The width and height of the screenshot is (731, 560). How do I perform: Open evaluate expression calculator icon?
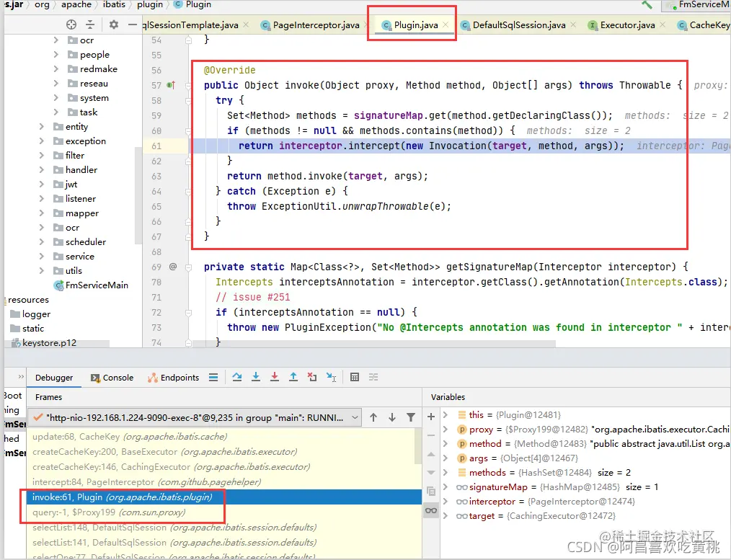click(354, 378)
